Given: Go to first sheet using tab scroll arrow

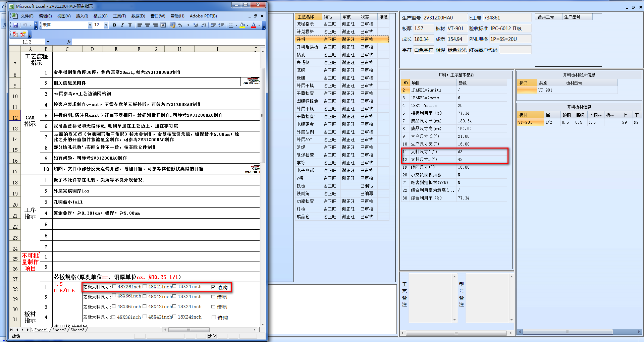Looking at the screenshot, I should point(12,330).
